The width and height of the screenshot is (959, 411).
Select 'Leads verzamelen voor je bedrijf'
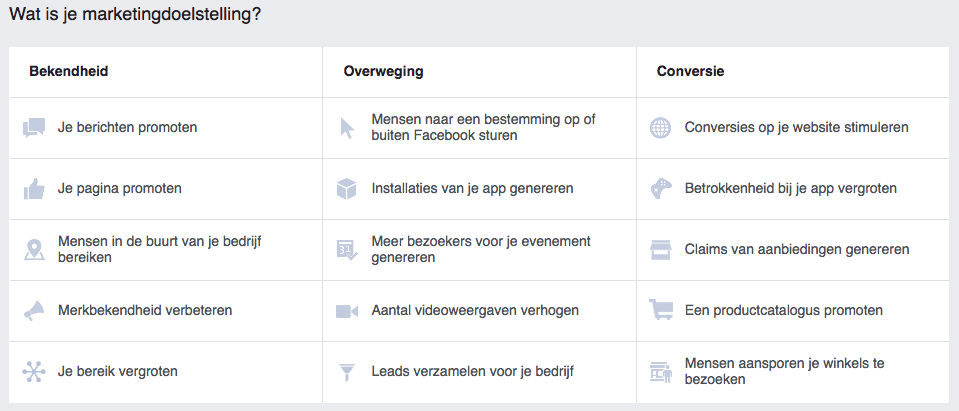point(472,372)
